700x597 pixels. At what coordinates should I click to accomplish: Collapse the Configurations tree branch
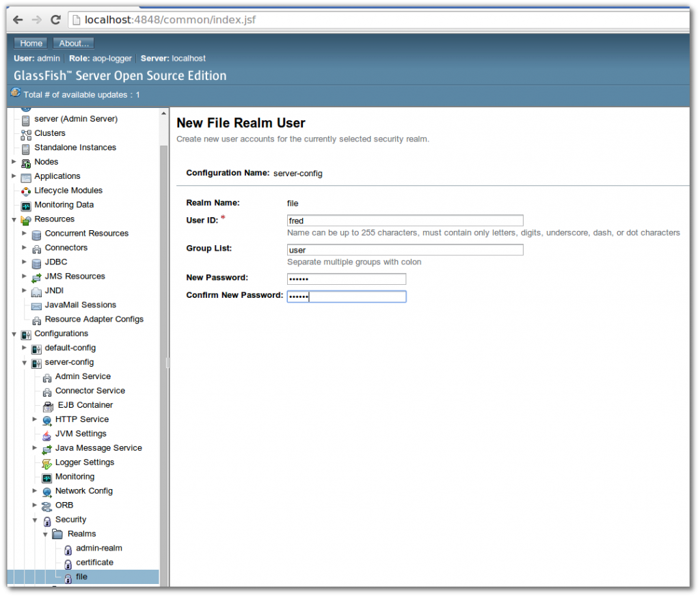click(x=14, y=333)
